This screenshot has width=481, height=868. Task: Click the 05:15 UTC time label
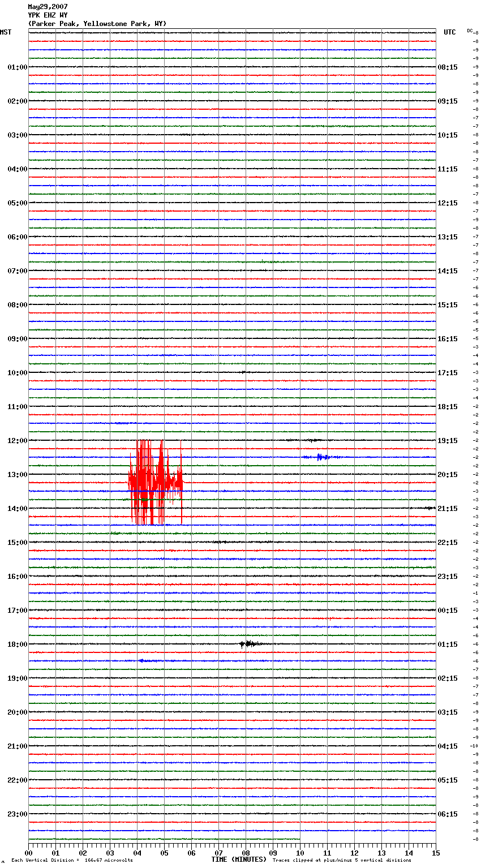[x=448, y=780]
